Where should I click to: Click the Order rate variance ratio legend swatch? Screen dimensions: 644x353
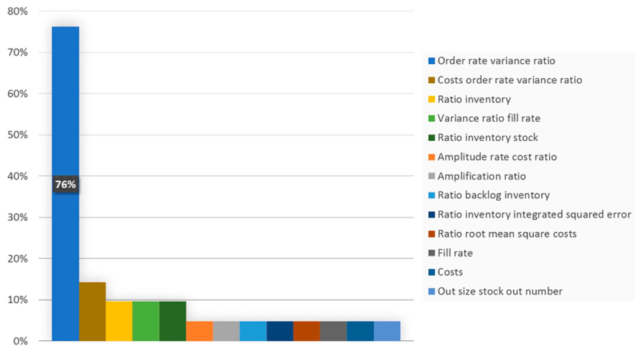tap(431, 61)
